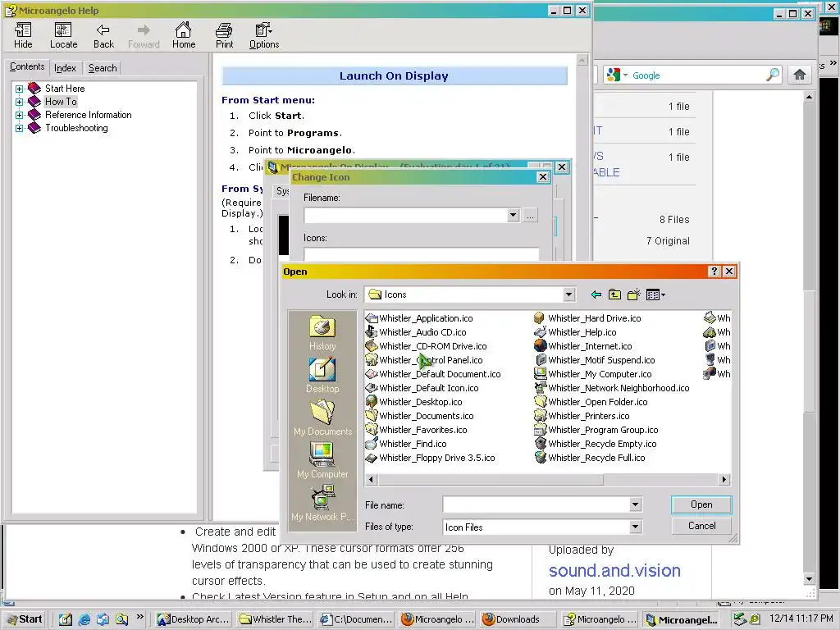
Task: Go Back in the Help viewer
Action: coord(103,36)
